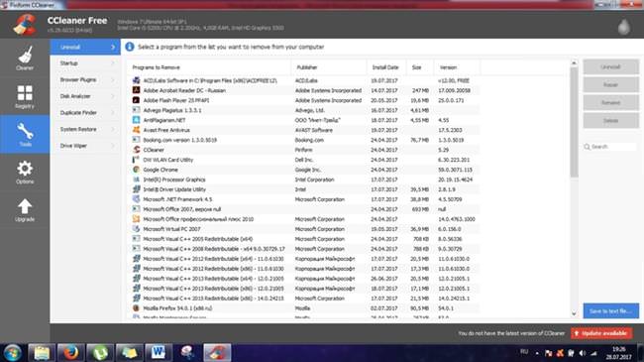The image size is (644, 362).
Task: Select Booking.com version 1.3.0.5019 row
Action: (303, 140)
